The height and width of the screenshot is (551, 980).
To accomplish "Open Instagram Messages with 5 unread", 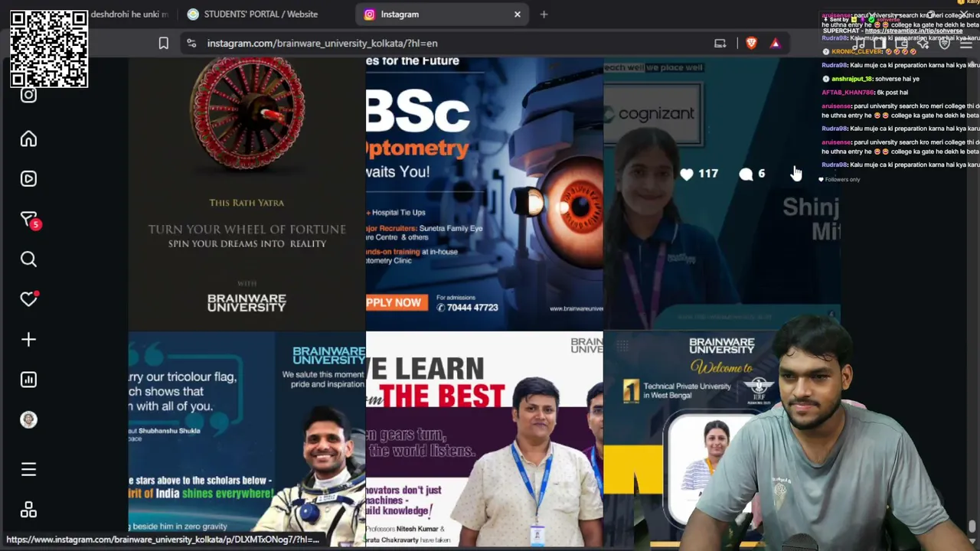I will [x=29, y=220].
